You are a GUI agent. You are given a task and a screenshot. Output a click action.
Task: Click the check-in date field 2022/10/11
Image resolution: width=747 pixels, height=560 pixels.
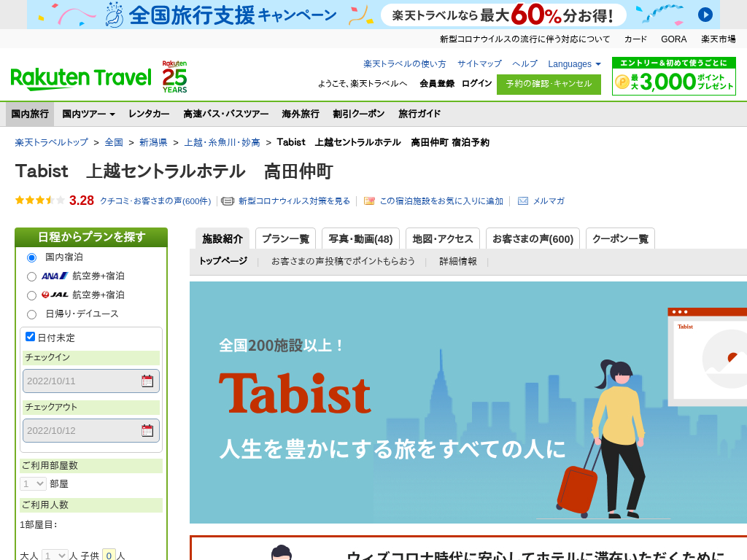(x=91, y=381)
